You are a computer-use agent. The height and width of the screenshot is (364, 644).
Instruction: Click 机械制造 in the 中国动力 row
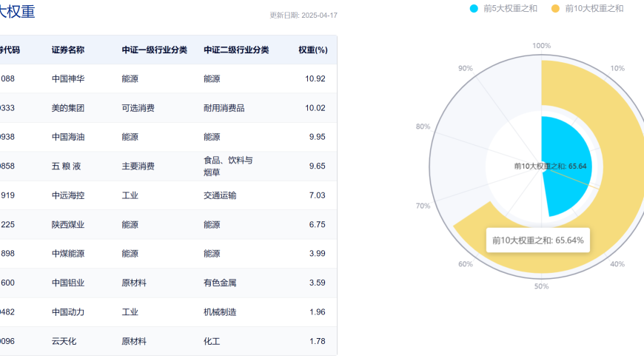pyautogui.click(x=220, y=312)
